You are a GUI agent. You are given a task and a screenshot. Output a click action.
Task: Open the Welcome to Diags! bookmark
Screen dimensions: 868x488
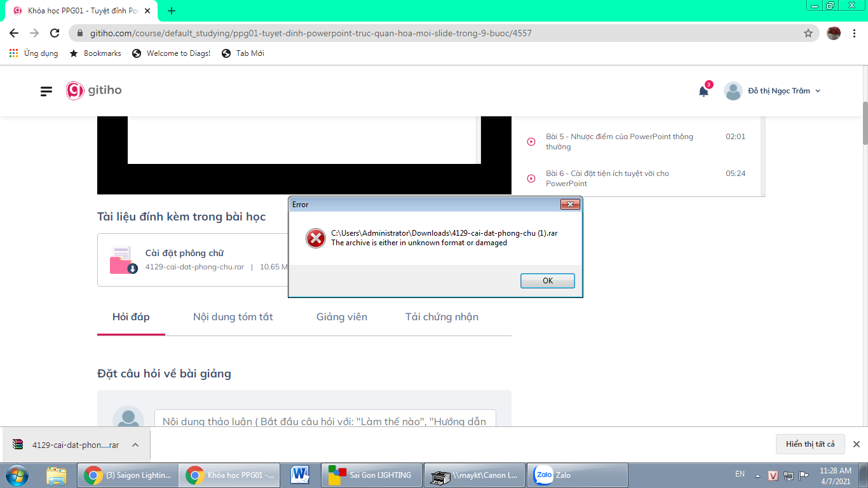171,53
